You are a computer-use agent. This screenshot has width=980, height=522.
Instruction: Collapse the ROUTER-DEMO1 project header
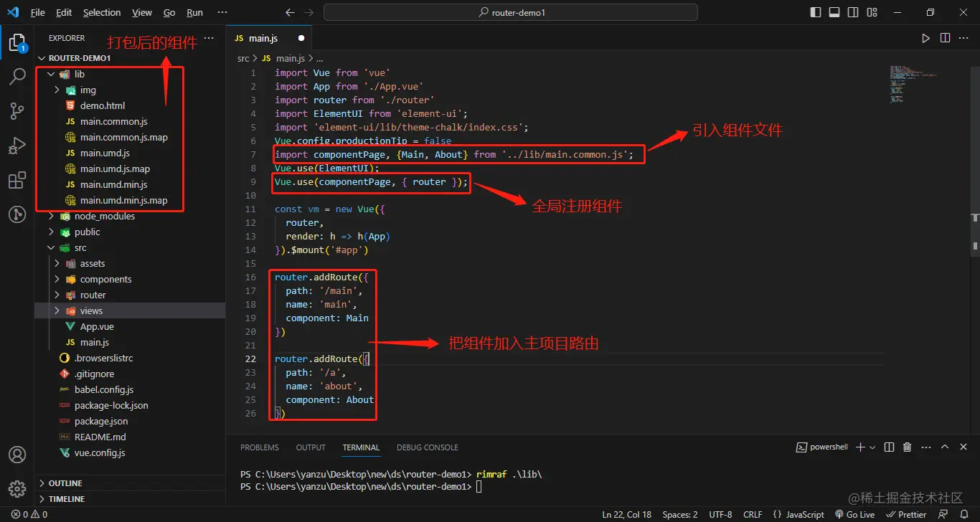(x=130, y=58)
